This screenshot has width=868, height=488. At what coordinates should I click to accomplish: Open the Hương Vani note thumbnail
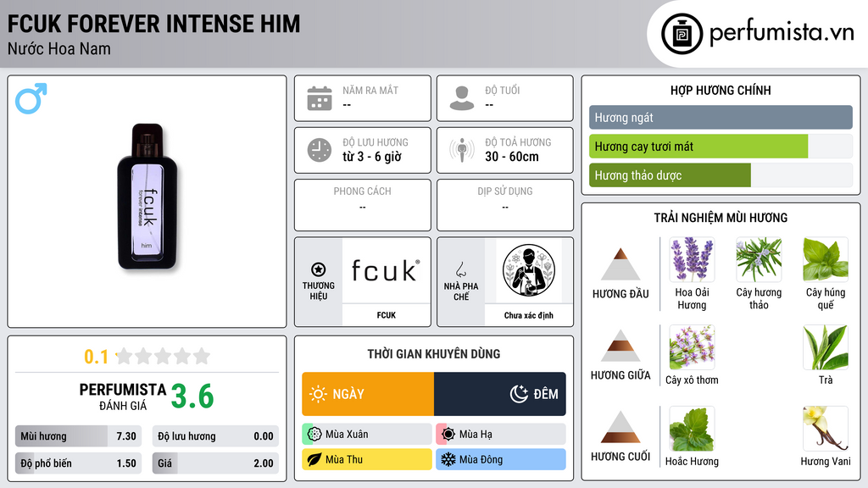pyautogui.click(x=826, y=428)
